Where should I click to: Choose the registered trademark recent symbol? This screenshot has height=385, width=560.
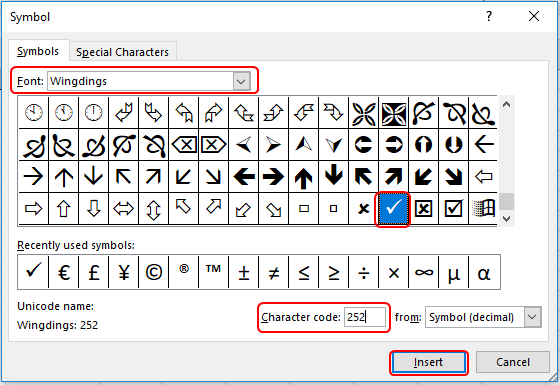(184, 272)
